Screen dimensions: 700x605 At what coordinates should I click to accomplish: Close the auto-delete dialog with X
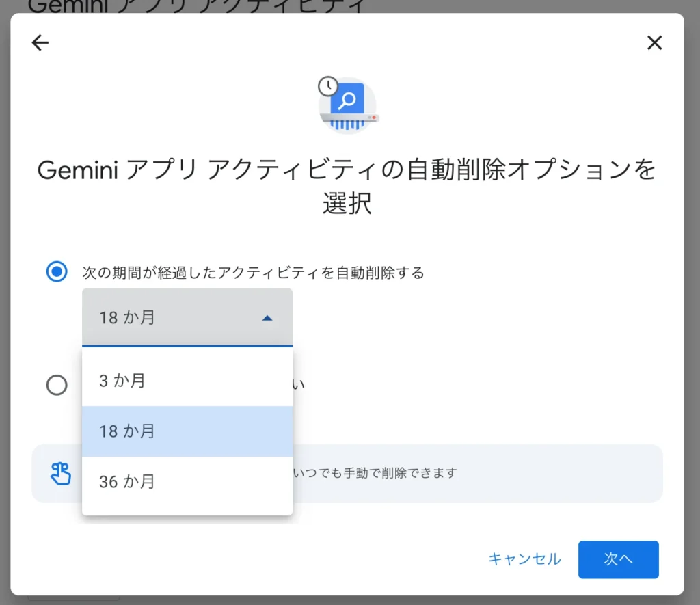click(x=654, y=43)
